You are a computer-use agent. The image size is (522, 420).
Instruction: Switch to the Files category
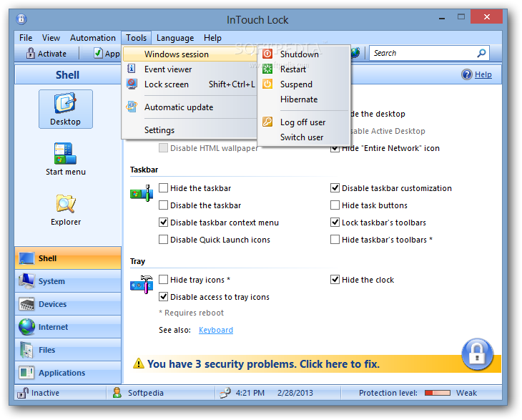pyautogui.click(x=68, y=350)
